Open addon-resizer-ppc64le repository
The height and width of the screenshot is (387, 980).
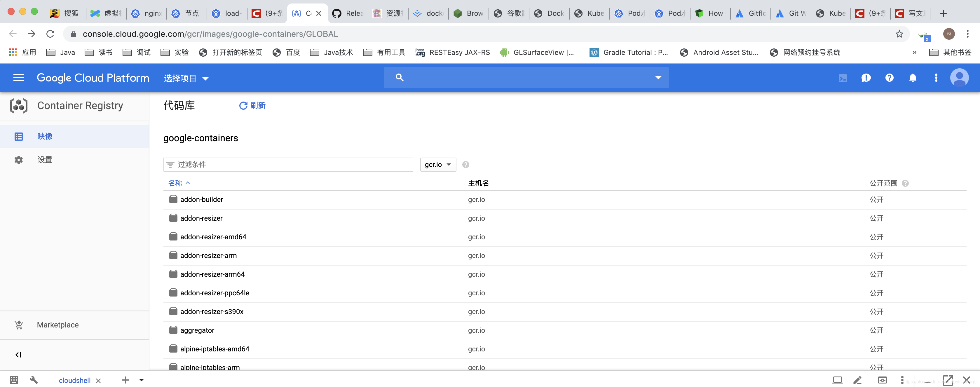[x=215, y=293]
